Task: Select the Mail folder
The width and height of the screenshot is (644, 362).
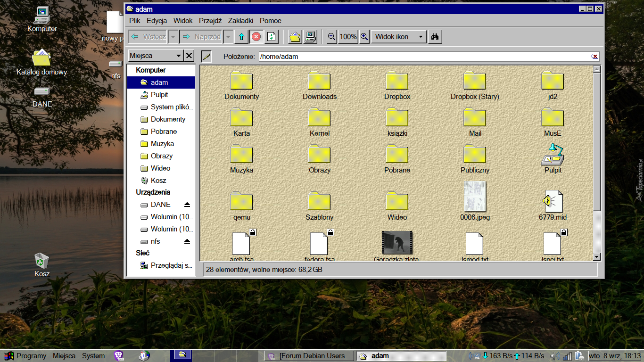Action: (475, 122)
